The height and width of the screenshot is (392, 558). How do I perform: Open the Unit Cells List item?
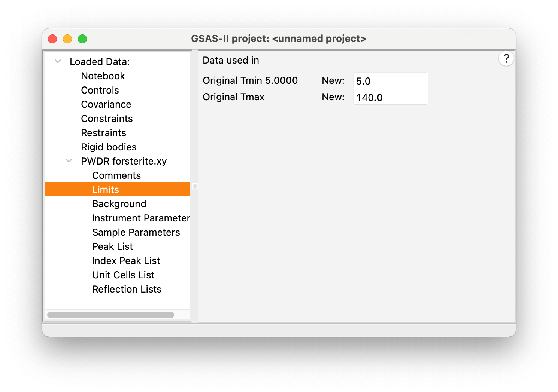click(123, 275)
